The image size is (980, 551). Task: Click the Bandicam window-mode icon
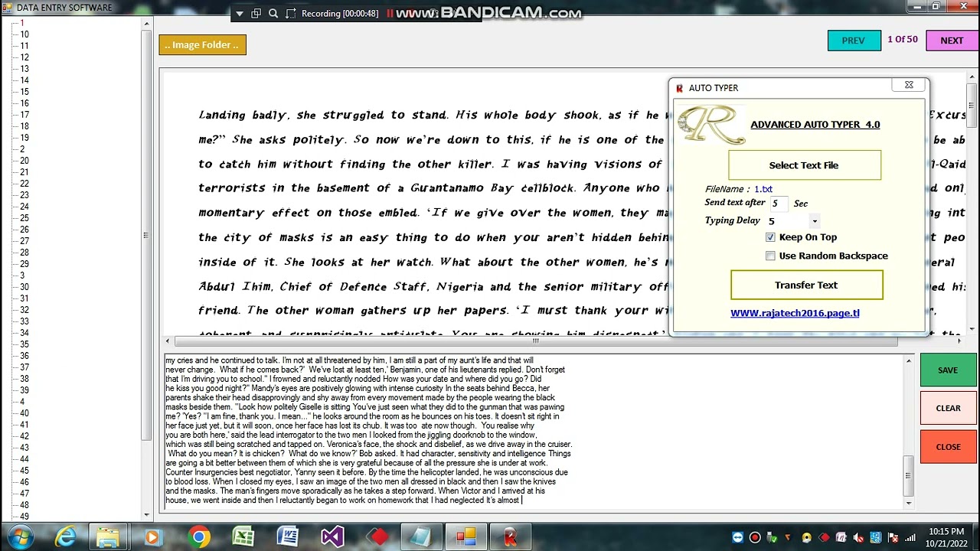click(x=256, y=14)
